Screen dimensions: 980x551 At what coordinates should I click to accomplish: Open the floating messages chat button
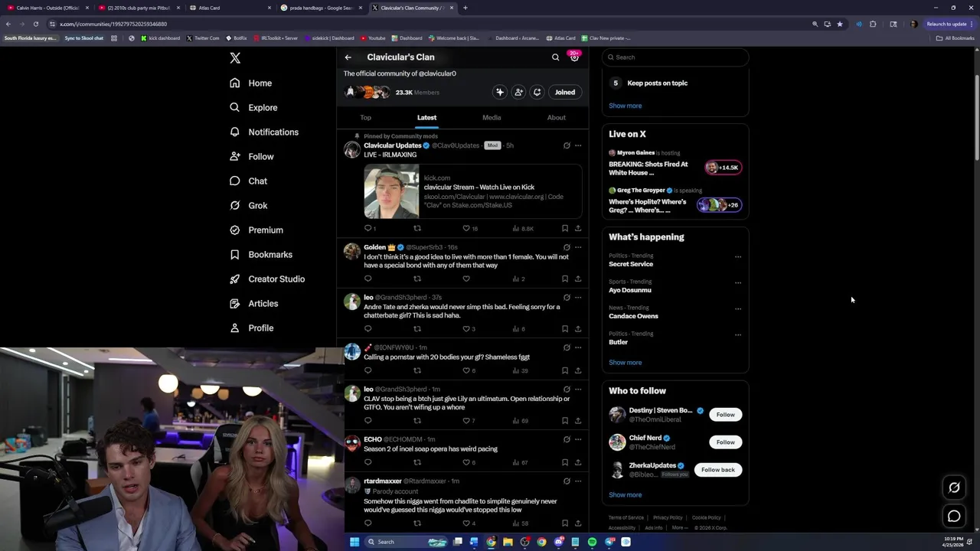tap(954, 517)
